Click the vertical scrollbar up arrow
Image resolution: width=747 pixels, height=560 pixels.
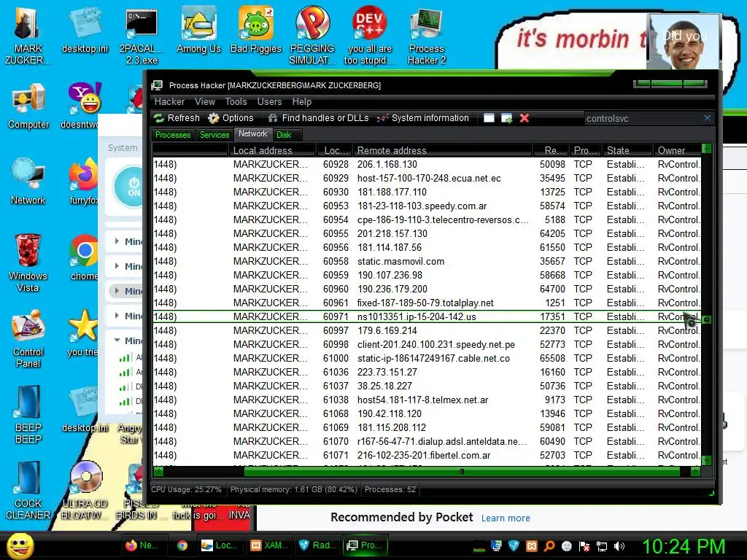pos(706,149)
